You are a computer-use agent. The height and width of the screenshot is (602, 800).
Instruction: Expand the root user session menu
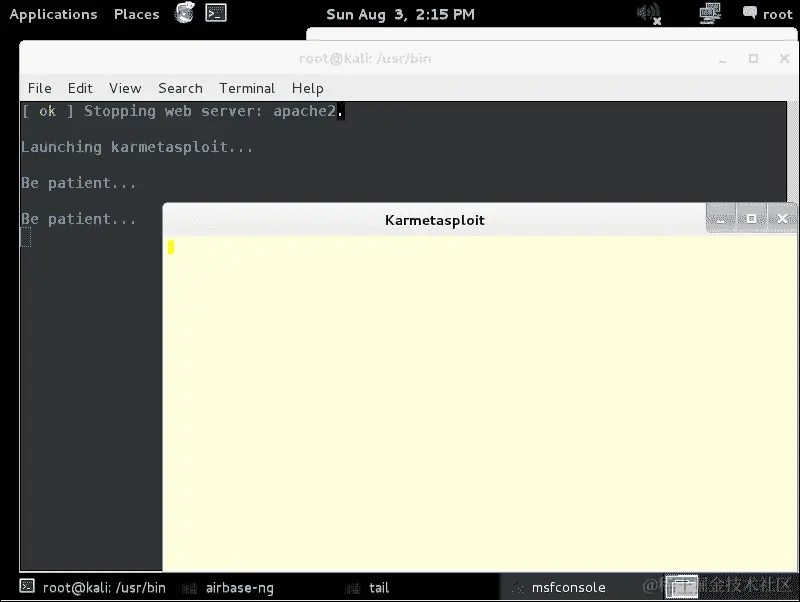coord(777,14)
